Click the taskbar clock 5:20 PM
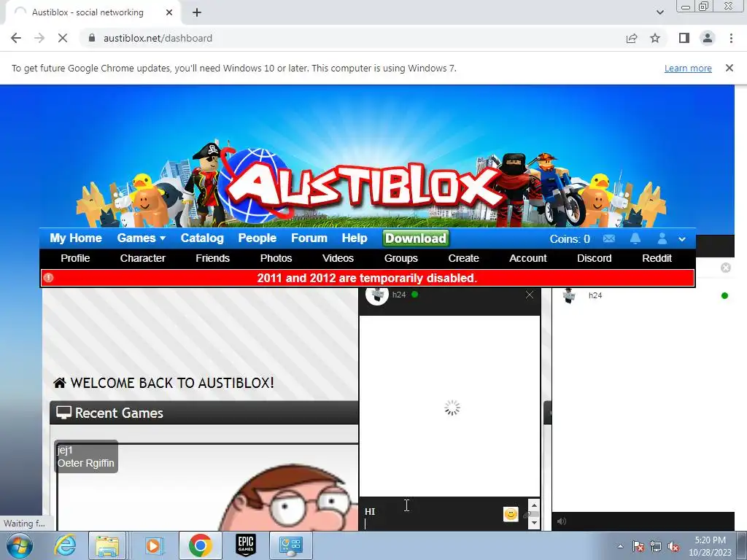Screen dimensions: 747x560 [x=710, y=540]
